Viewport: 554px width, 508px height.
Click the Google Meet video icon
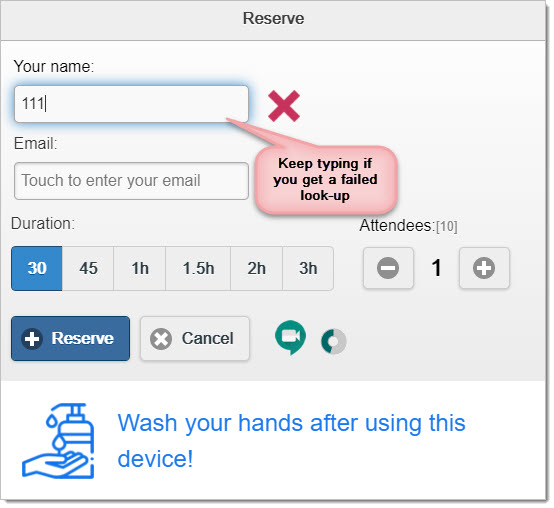[x=290, y=337]
